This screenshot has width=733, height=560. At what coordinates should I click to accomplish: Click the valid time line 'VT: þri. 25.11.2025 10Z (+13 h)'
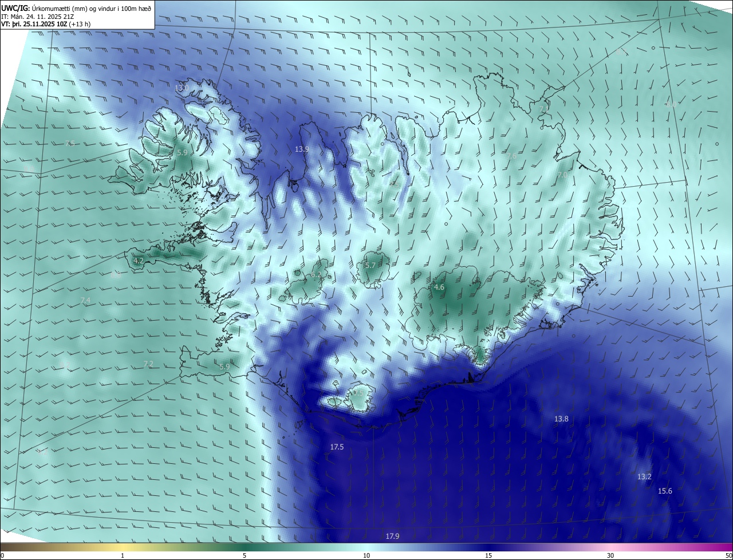pyautogui.click(x=46, y=24)
